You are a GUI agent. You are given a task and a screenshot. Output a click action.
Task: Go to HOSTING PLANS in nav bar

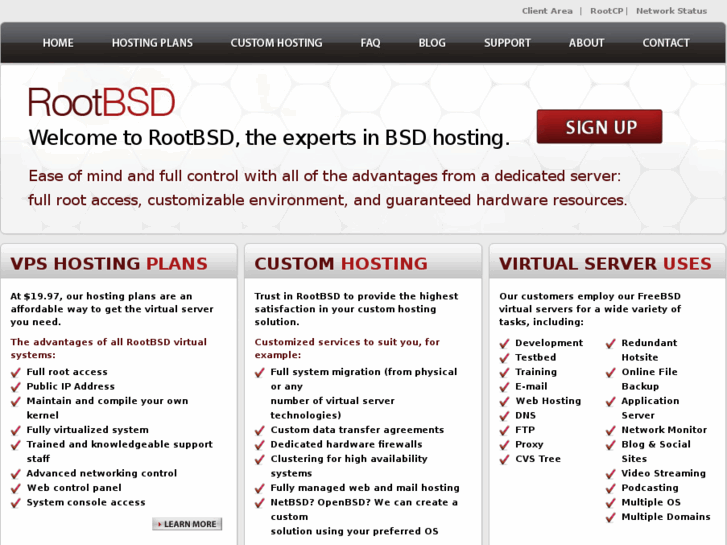click(152, 43)
